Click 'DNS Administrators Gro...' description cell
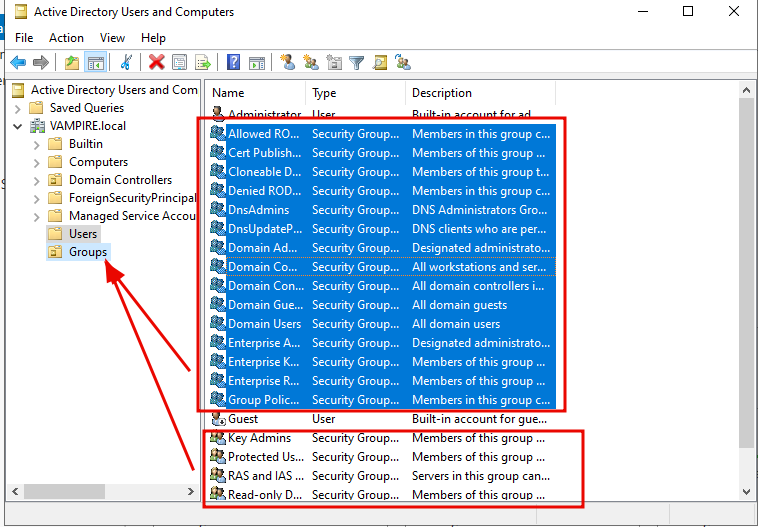758x527 pixels. click(x=480, y=210)
